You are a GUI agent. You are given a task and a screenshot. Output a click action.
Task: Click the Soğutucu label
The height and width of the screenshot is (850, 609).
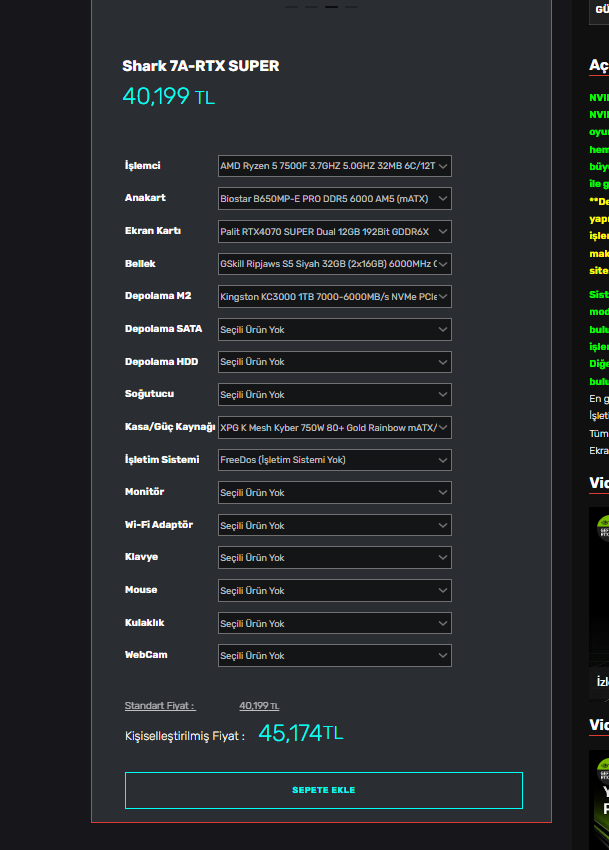click(x=149, y=394)
